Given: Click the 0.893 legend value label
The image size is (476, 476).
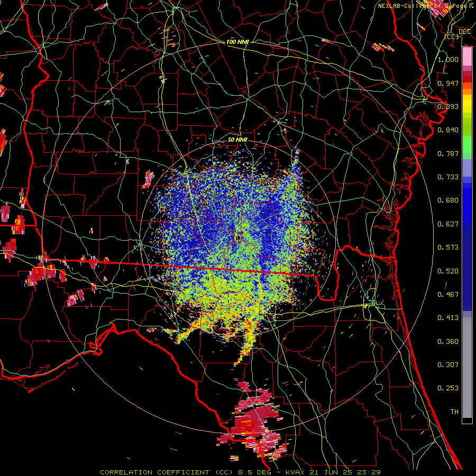Looking at the screenshot, I should pos(448,106).
